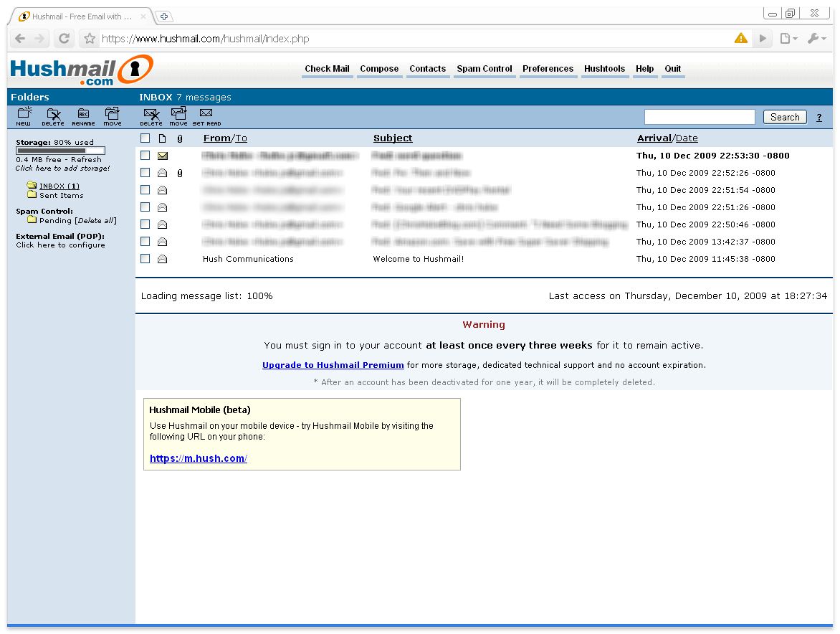
Task: Click the Go play arrow beside the address bar
Action: 763,39
